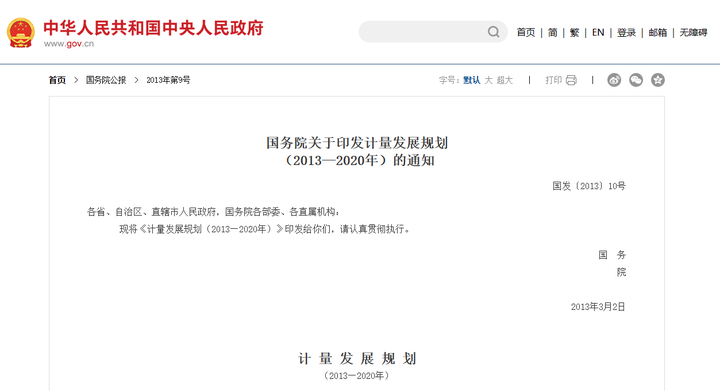Open the 首页 link in top navigation
This screenshot has height=391, width=720.
[526, 33]
